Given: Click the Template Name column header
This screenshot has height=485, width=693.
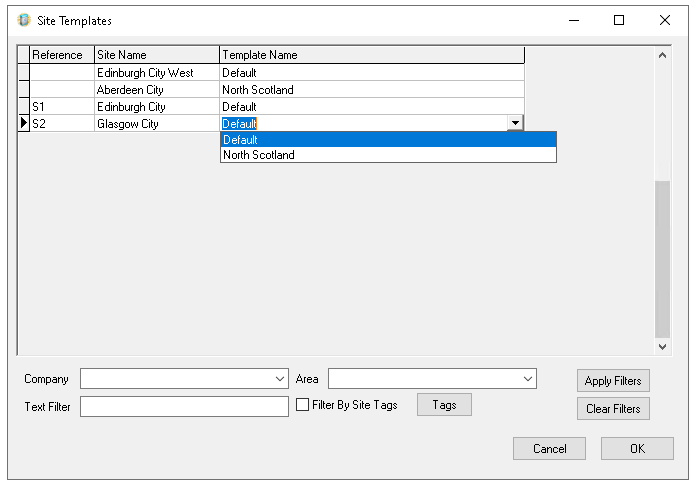Looking at the screenshot, I should click(371, 55).
